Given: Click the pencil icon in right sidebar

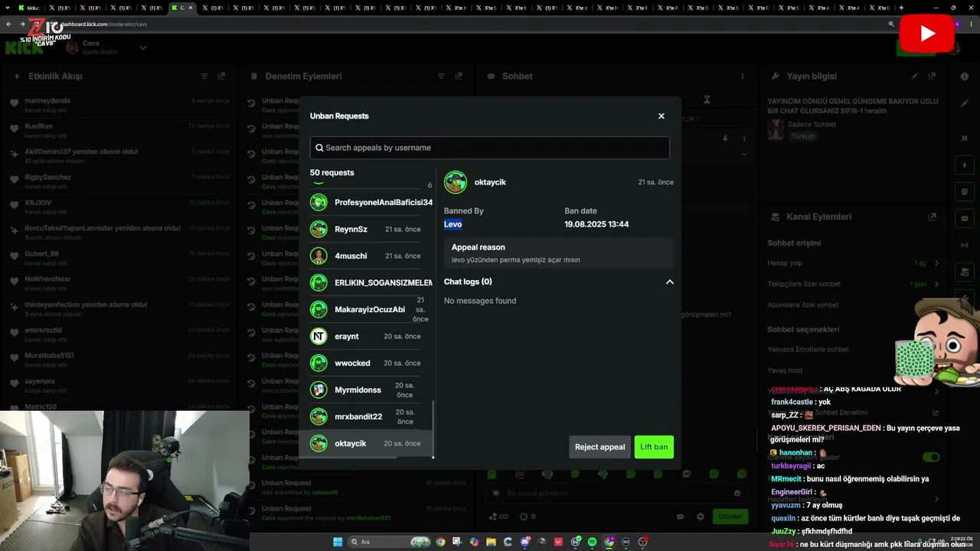Looking at the screenshot, I should (965, 102).
